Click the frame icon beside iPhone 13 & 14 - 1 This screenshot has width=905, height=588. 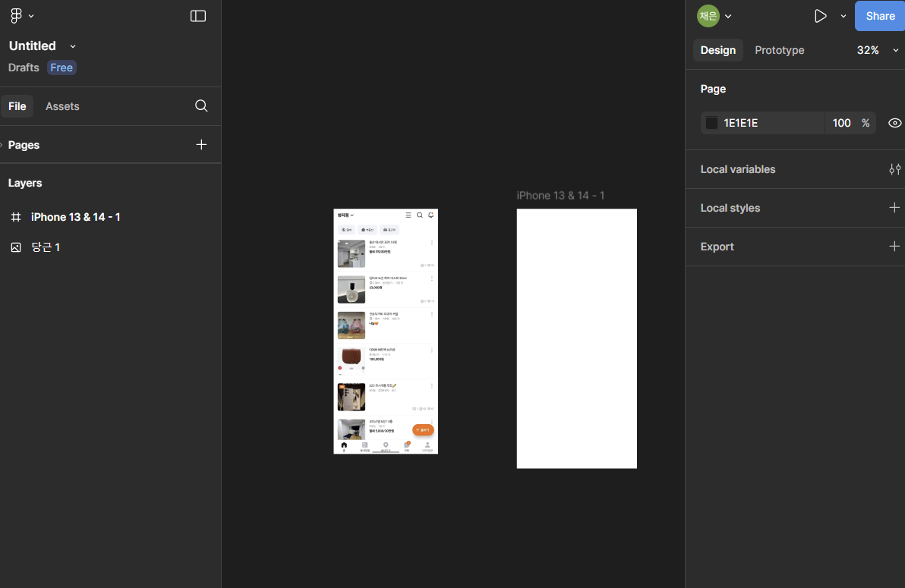[x=16, y=217]
